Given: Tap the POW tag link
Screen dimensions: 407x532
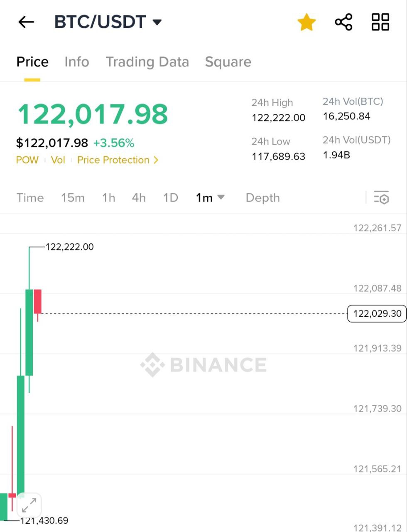Looking at the screenshot, I should [27, 160].
